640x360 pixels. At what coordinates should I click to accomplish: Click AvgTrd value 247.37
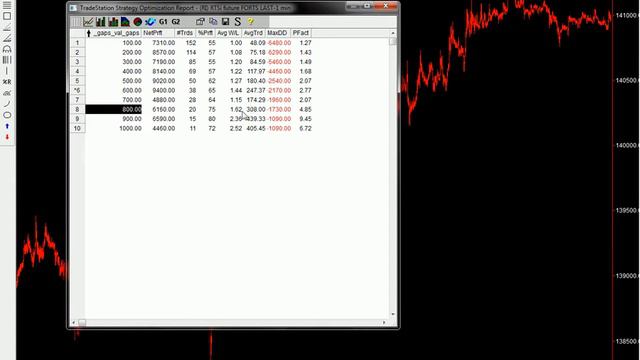click(256, 90)
